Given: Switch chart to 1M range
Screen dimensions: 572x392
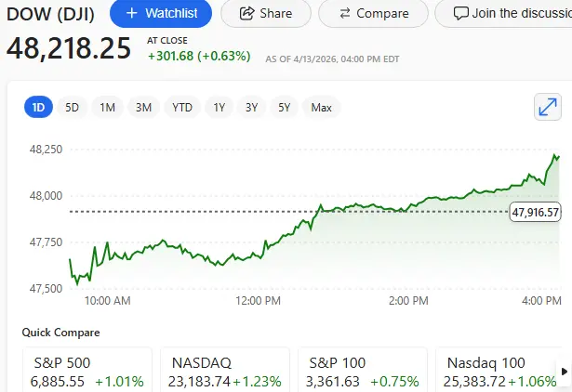Looking at the screenshot, I should (x=107, y=108).
